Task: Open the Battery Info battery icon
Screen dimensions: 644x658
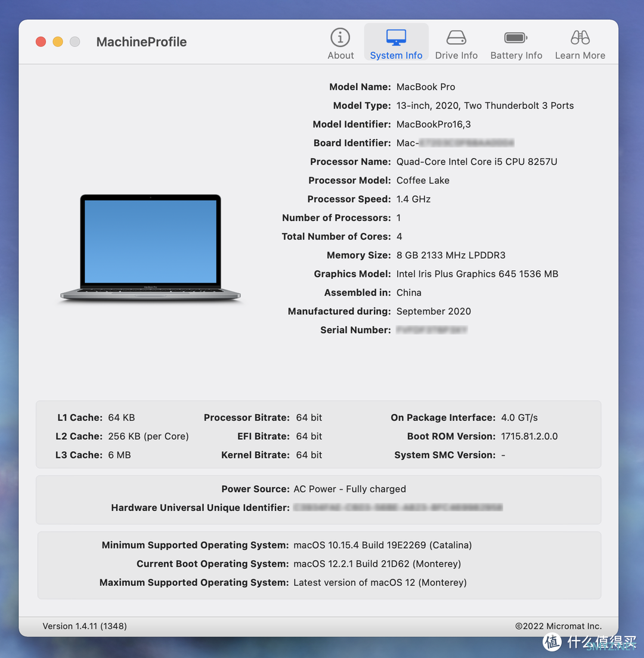Action: (516, 38)
